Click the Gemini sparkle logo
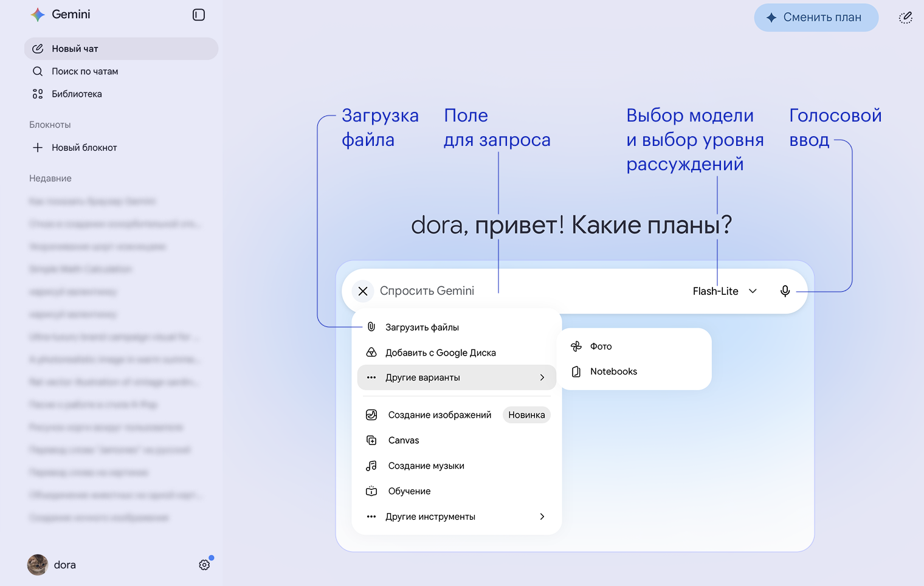Image resolution: width=924 pixels, height=586 pixels. [x=38, y=15]
